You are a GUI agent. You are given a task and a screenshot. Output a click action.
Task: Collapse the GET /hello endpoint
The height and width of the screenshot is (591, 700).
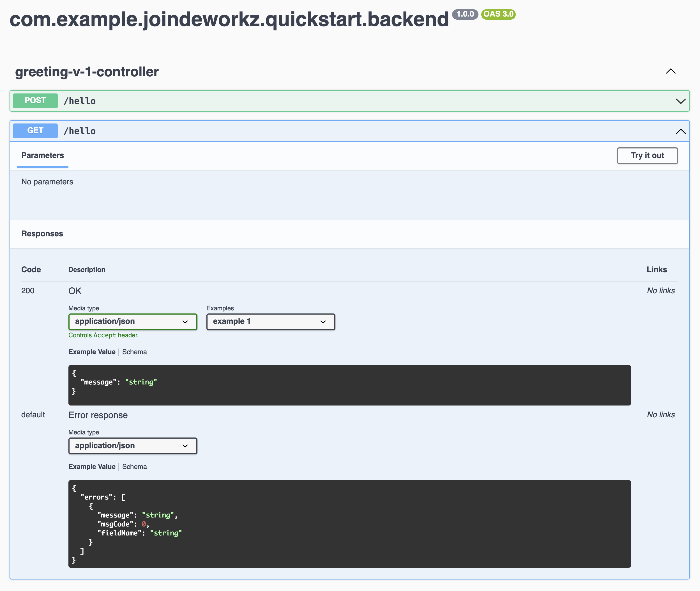[x=681, y=131]
